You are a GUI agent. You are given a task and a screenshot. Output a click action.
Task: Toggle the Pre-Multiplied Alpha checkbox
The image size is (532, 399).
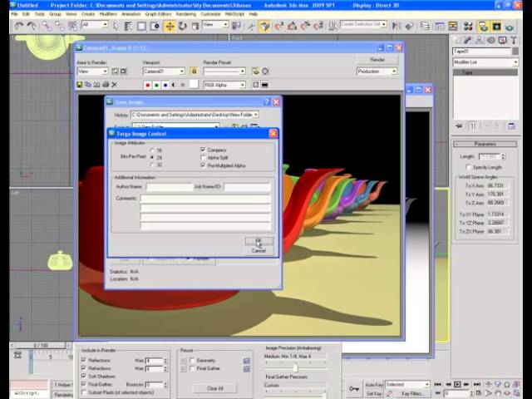coord(203,165)
